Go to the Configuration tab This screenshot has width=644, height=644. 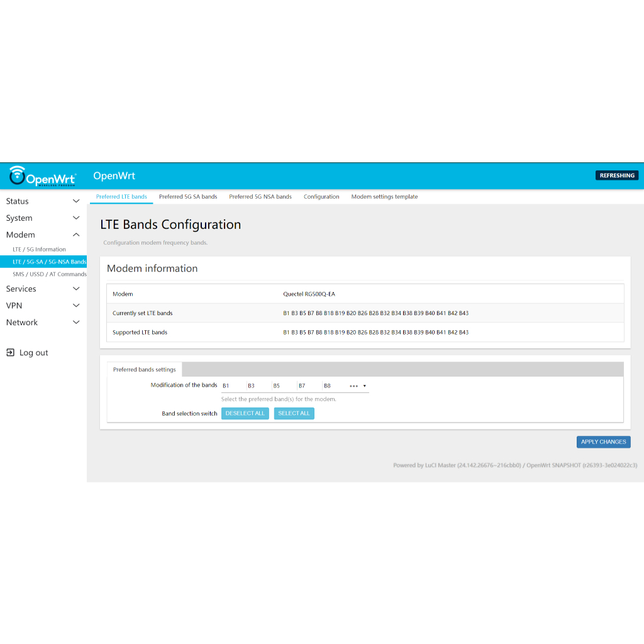click(x=321, y=197)
